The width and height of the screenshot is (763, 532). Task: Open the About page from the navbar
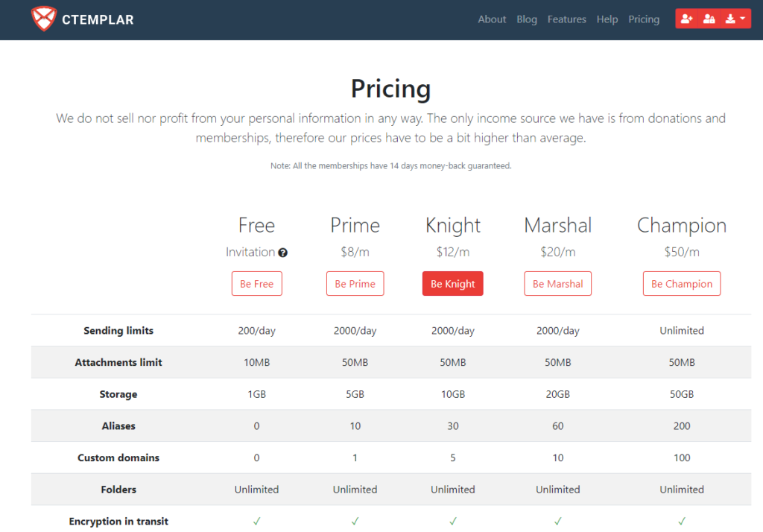pyautogui.click(x=492, y=19)
